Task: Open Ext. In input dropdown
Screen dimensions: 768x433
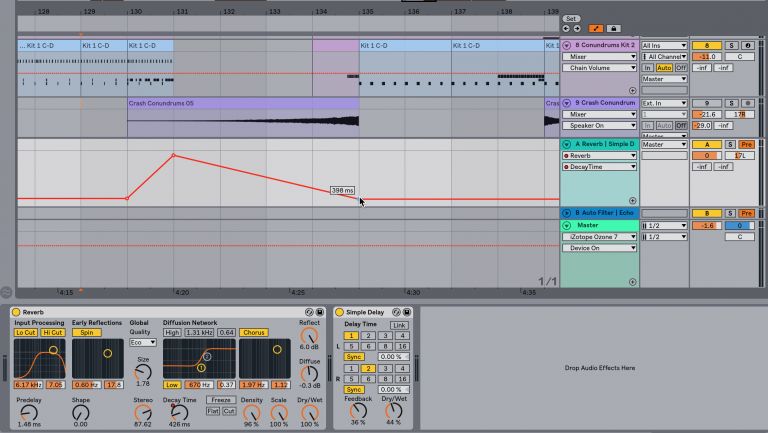Action: pyautogui.click(x=664, y=103)
